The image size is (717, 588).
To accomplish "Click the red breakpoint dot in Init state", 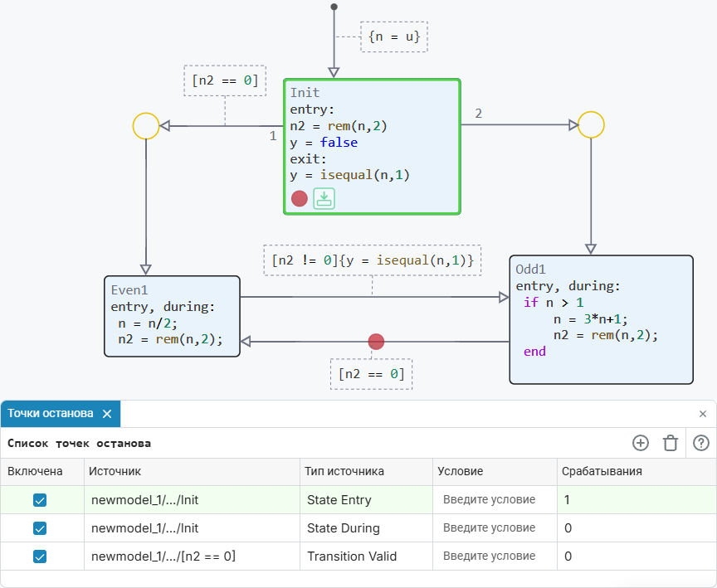I will pyautogui.click(x=300, y=199).
